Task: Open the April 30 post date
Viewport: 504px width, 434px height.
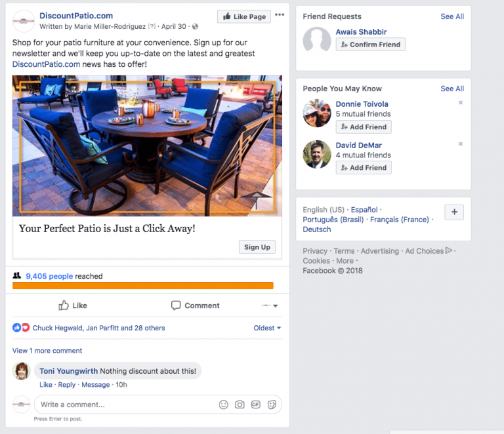Action: [173, 26]
